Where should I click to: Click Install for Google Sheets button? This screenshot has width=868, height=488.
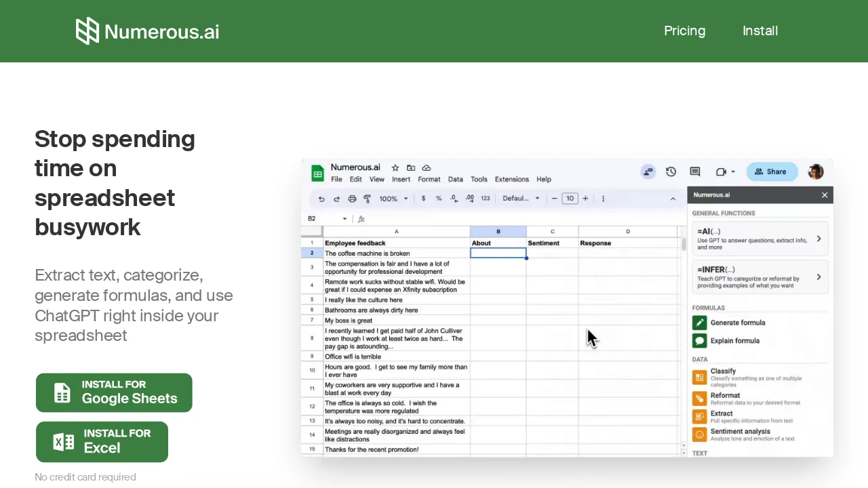click(x=114, y=392)
